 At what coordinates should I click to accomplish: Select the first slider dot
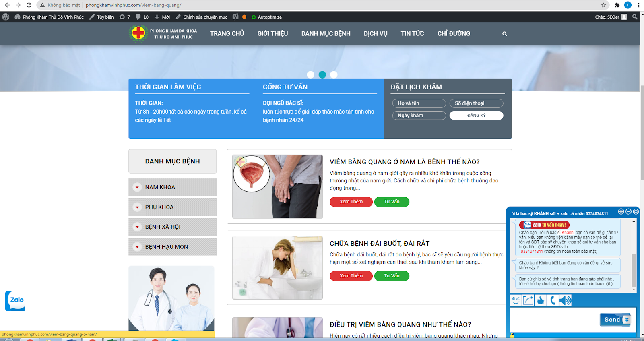point(310,74)
